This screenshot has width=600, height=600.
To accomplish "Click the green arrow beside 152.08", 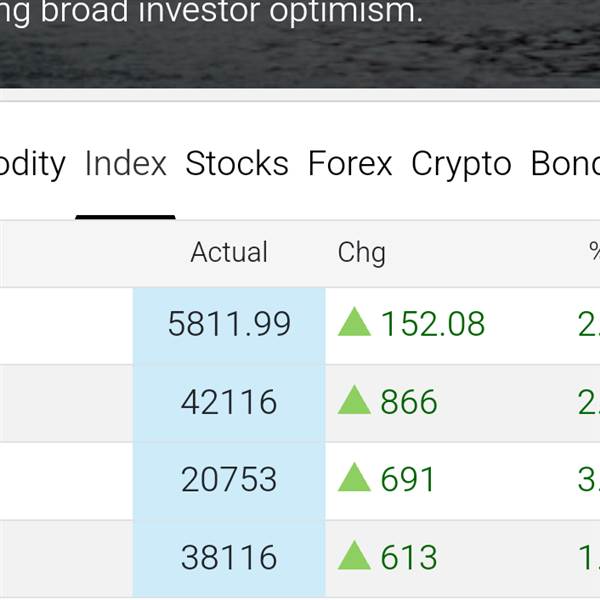I will [354, 322].
